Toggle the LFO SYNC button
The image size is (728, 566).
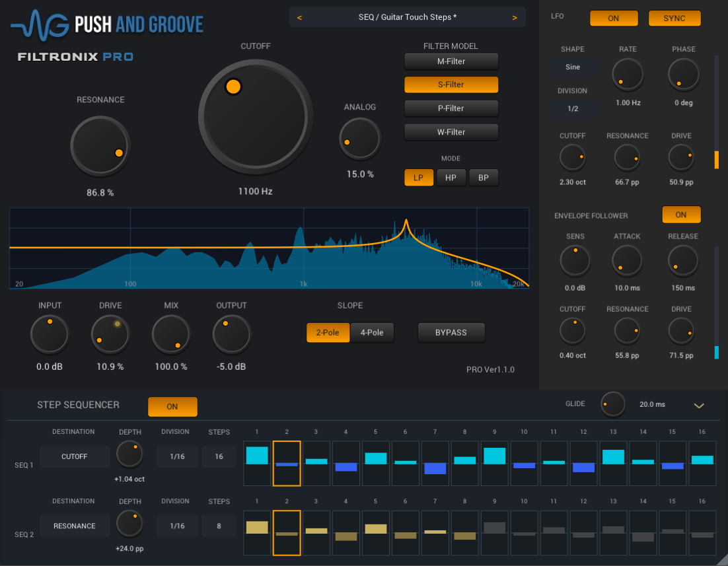[674, 18]
